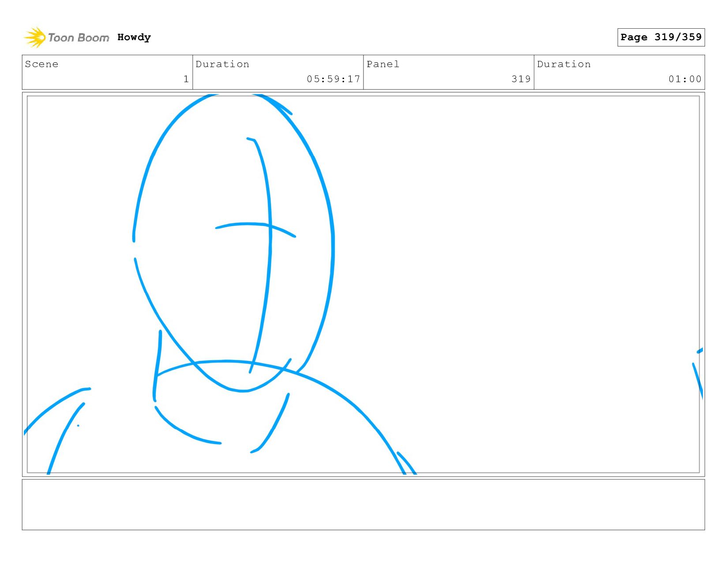
Task: Select the 'Howdy' project title text
Action: [134, 38]
